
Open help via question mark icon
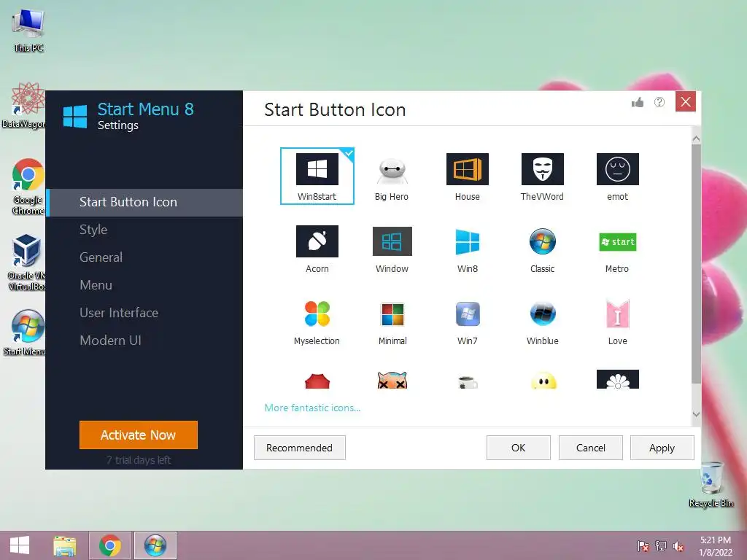coord(659,102)
